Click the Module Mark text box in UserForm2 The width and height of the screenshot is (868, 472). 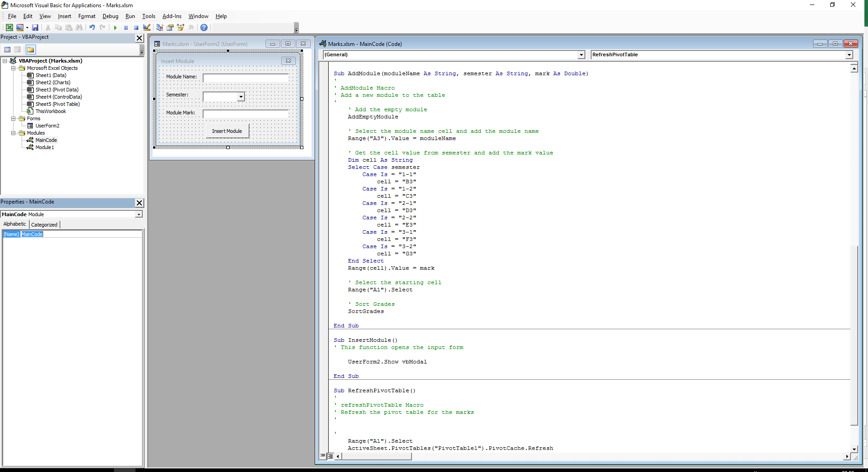click(246, 114)
